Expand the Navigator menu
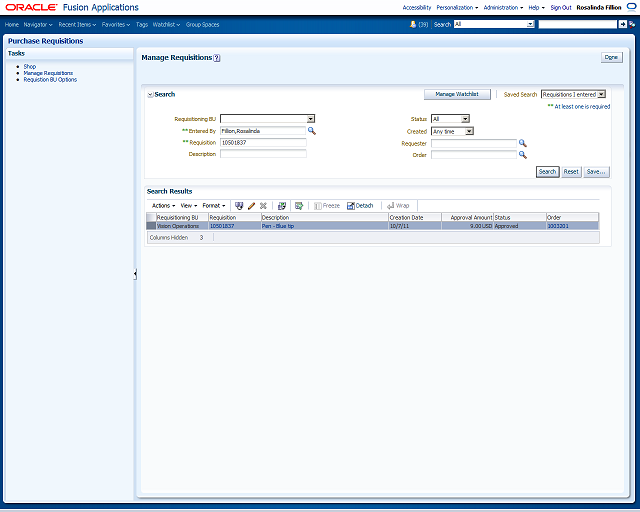640x512 pixels. click(x=38, y=24)
